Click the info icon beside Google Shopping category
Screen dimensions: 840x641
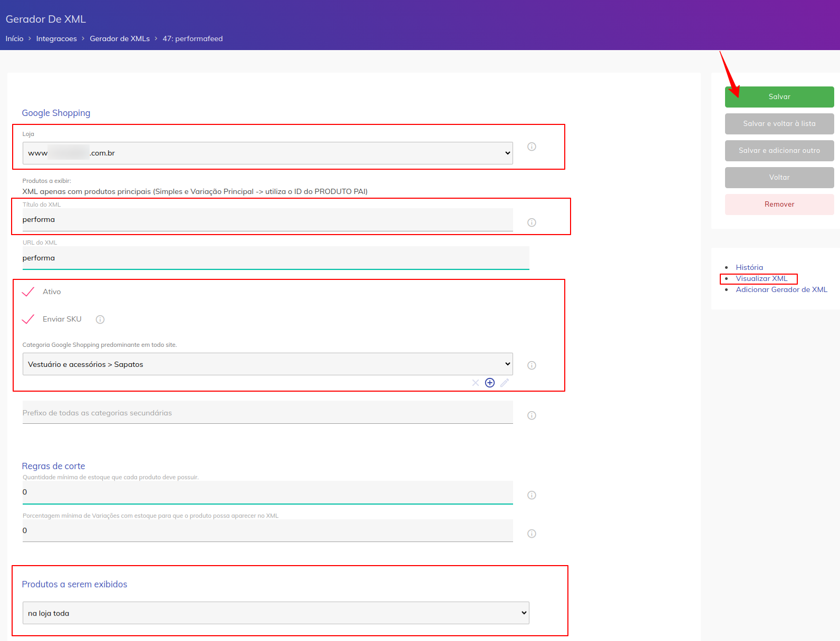click(532, 365)
